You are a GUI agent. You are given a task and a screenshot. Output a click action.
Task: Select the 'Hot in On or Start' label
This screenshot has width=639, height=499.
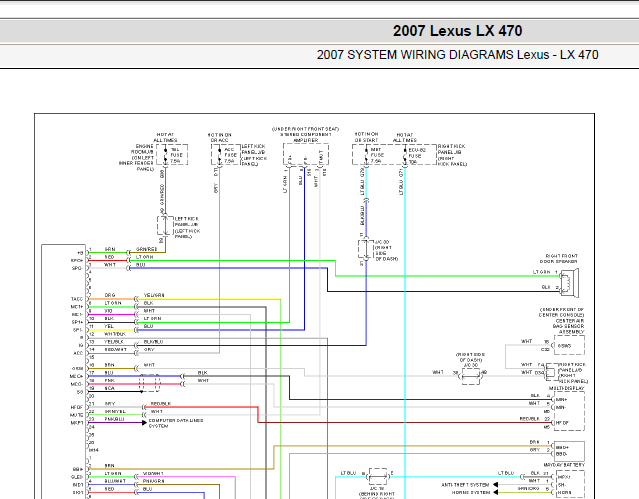(365, 136)
